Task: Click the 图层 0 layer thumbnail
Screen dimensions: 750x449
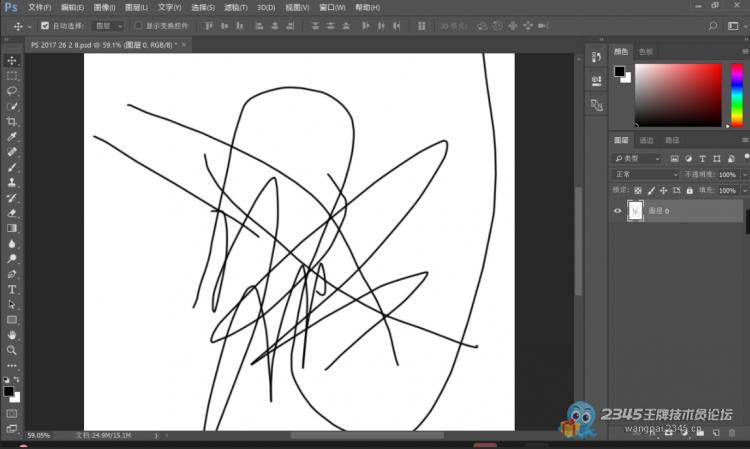Action: click(x=635, y=211)
